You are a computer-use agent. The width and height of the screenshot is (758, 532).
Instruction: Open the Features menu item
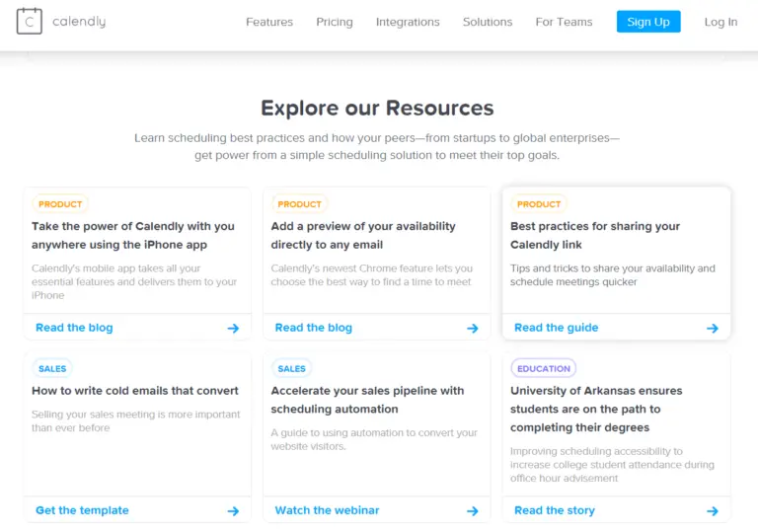pos(269,22)
